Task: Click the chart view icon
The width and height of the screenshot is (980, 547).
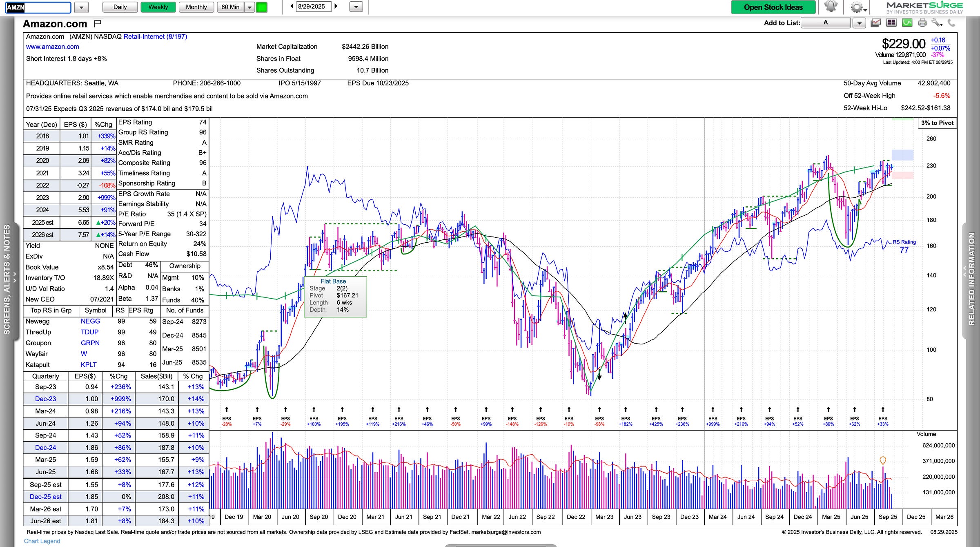Action: [x=875, y=23]
